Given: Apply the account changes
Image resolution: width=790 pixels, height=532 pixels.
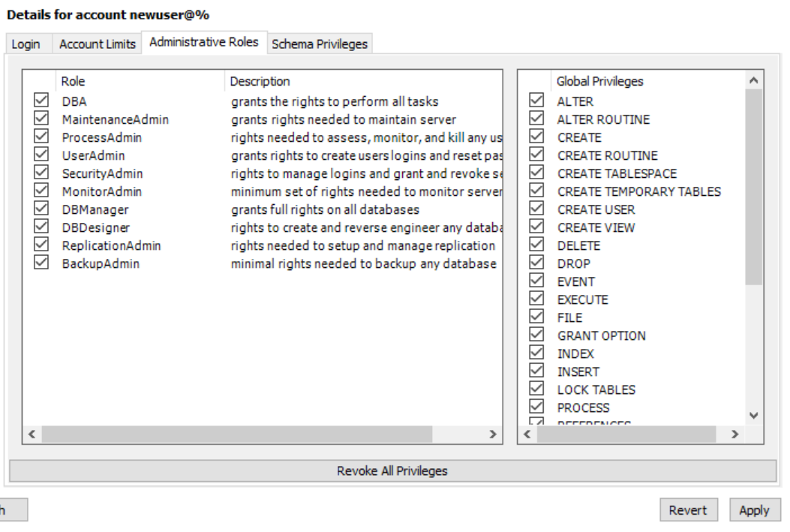Looking at the screenshot, I should tap(754, 510).
